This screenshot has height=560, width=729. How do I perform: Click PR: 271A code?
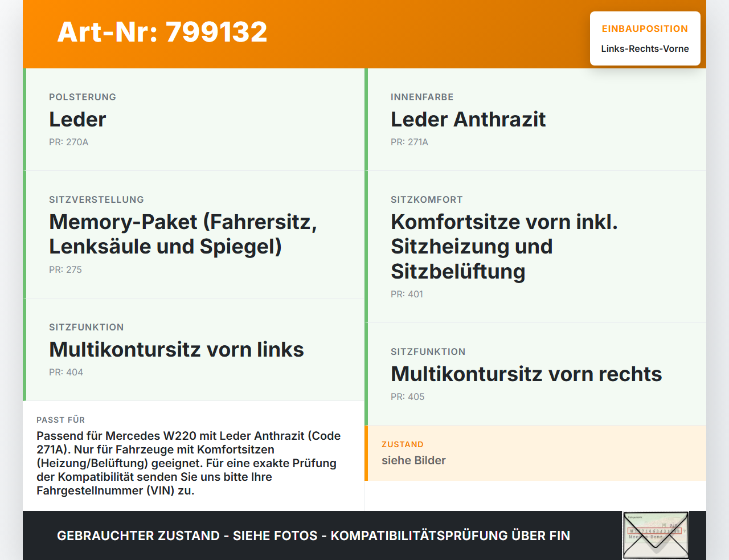pyautogui.click(x=409, y=142)
